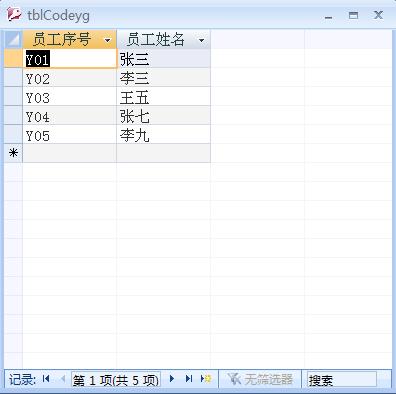
Task: Open the 员工序号 column filter dropdown
Action: [x=107, y=40]
